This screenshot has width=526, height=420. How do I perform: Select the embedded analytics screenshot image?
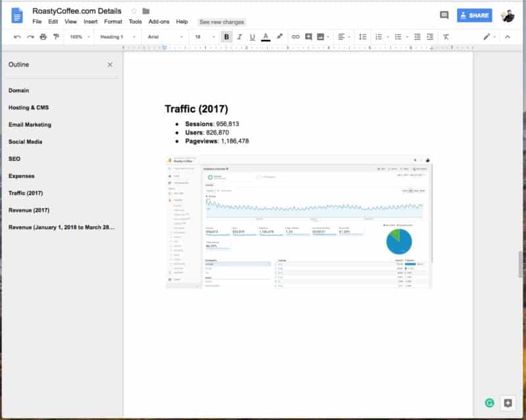tap(299, 222)
